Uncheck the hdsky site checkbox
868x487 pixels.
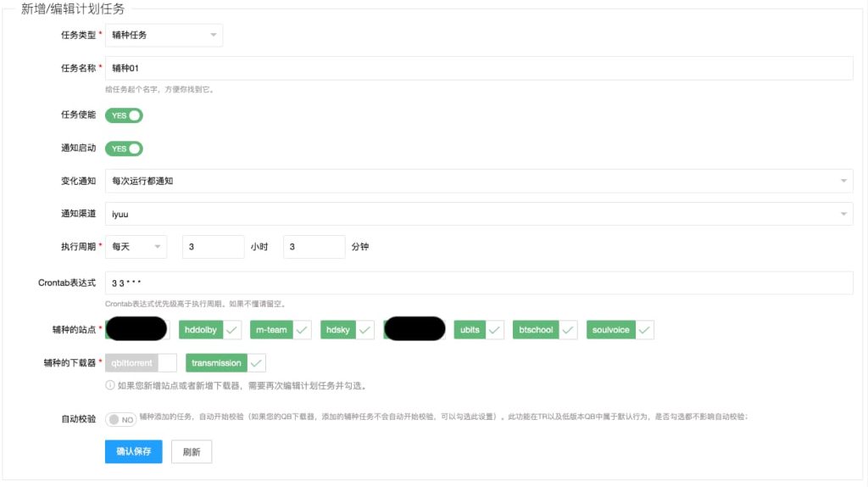click(x=348, y=329)
